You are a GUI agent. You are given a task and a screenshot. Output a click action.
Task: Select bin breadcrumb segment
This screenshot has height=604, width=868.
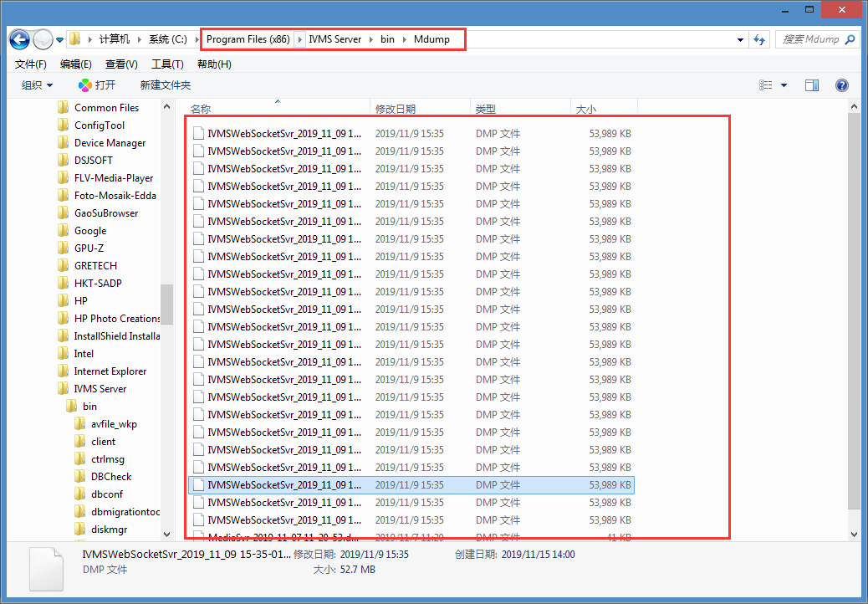pyautogui.click(x=387, y=39)
